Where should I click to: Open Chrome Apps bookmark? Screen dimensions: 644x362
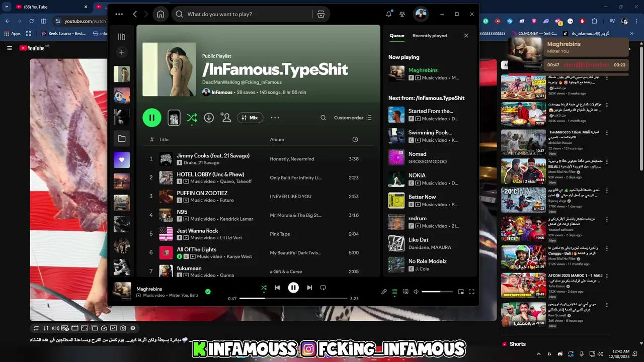(12, 34)
